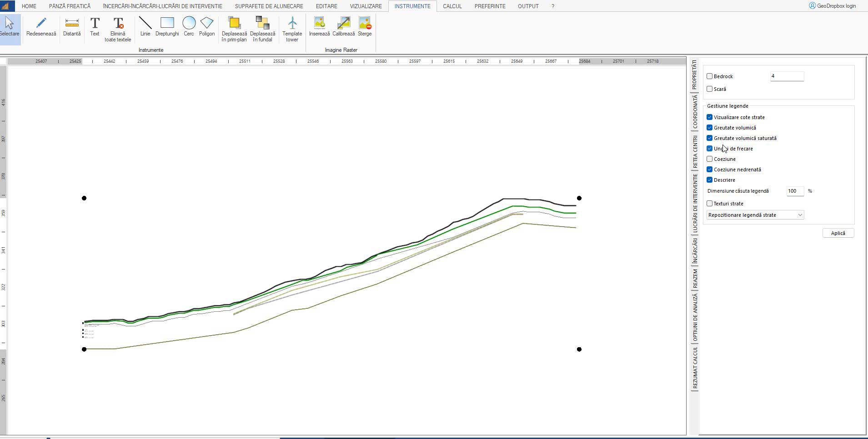Open the CALCUL ribbon tab
The height and width of the screenshot is (439, 868).
tap(452, 6)
